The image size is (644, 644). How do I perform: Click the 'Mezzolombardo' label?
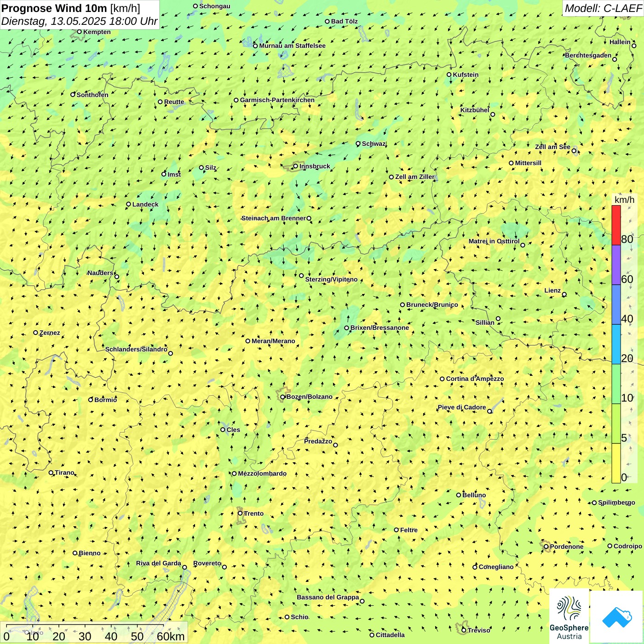tap(262, 473)
